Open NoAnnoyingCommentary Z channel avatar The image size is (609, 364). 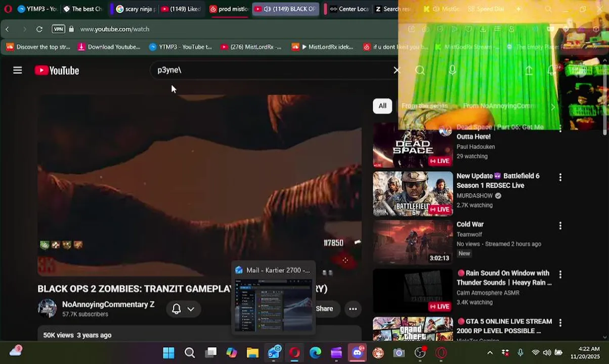pyautogui.click(x=48, y=308)
